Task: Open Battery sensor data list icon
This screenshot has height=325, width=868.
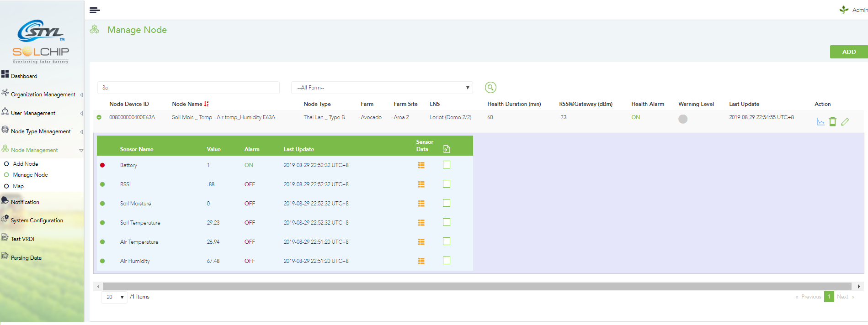Action: 421,165
